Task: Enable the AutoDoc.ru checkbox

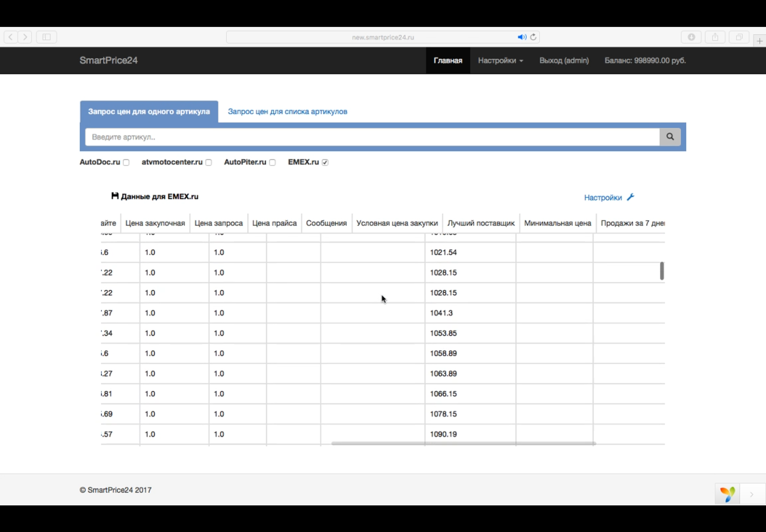Action: click(x=126, y=162)
